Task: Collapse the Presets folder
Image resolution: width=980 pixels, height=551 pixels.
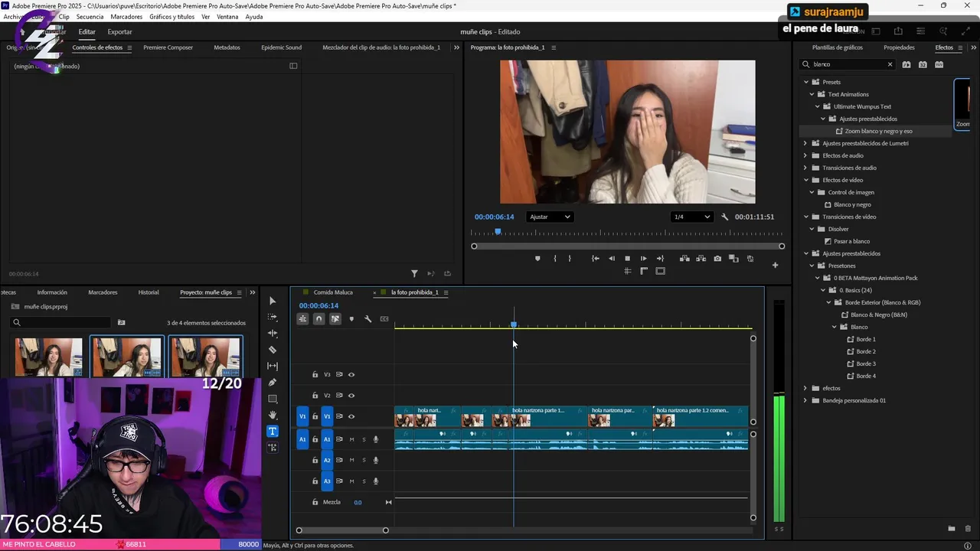Action: tap(805, 82)
